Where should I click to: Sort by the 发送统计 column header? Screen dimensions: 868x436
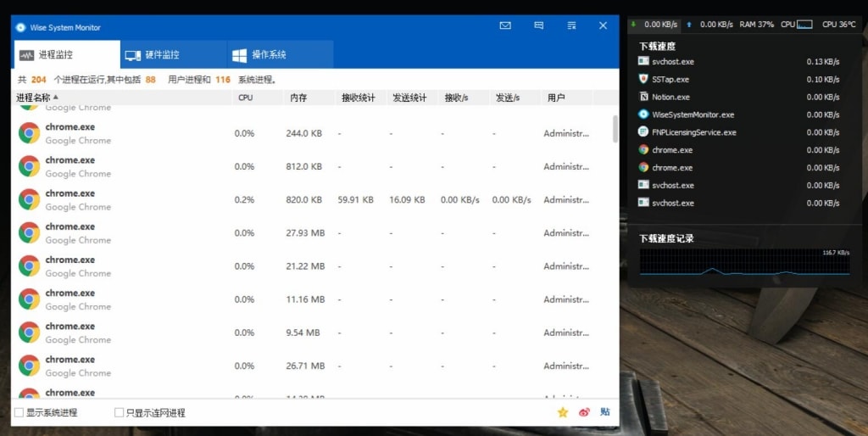[412, 98]
